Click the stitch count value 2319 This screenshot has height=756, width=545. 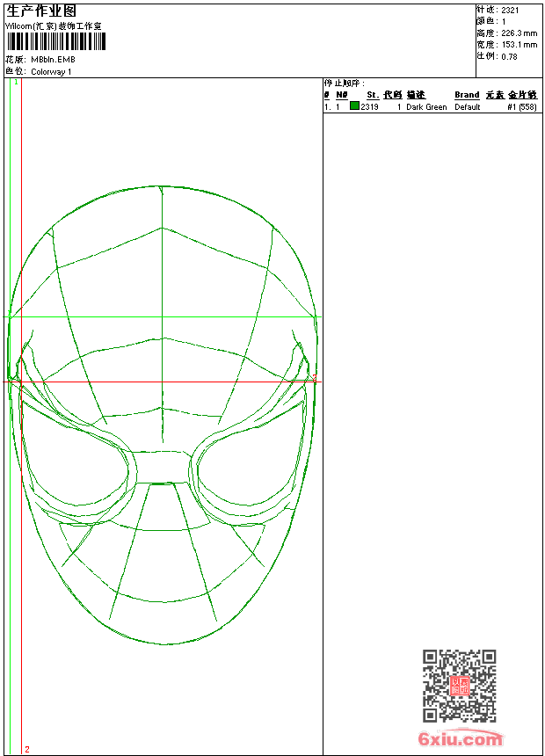point(369,106)
